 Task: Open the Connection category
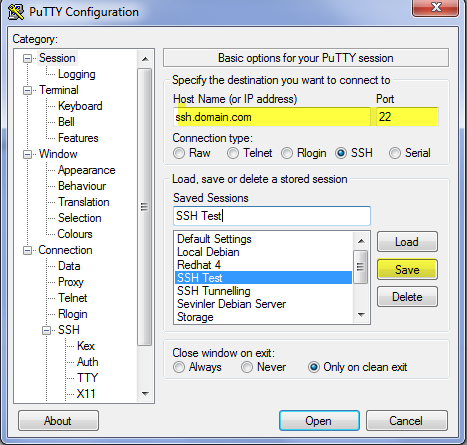coord(65,250)
